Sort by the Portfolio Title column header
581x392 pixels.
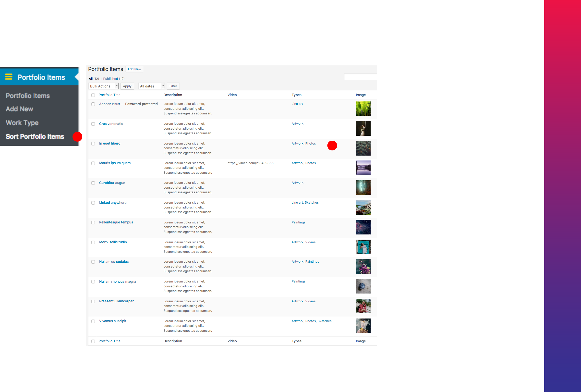[x=109, y=95]
